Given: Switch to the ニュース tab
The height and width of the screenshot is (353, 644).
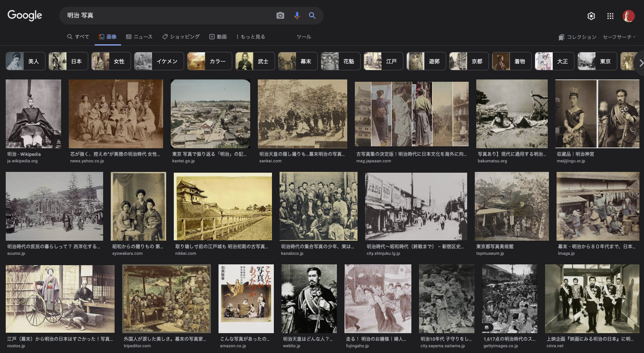Looking at the screenshot, I should point(139,37).
